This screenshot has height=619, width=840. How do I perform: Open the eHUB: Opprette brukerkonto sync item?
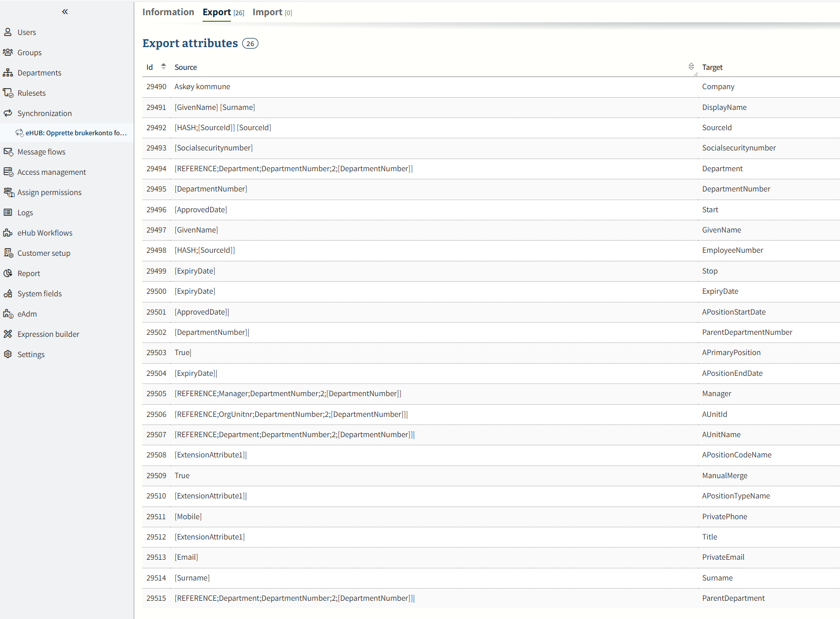76,133
